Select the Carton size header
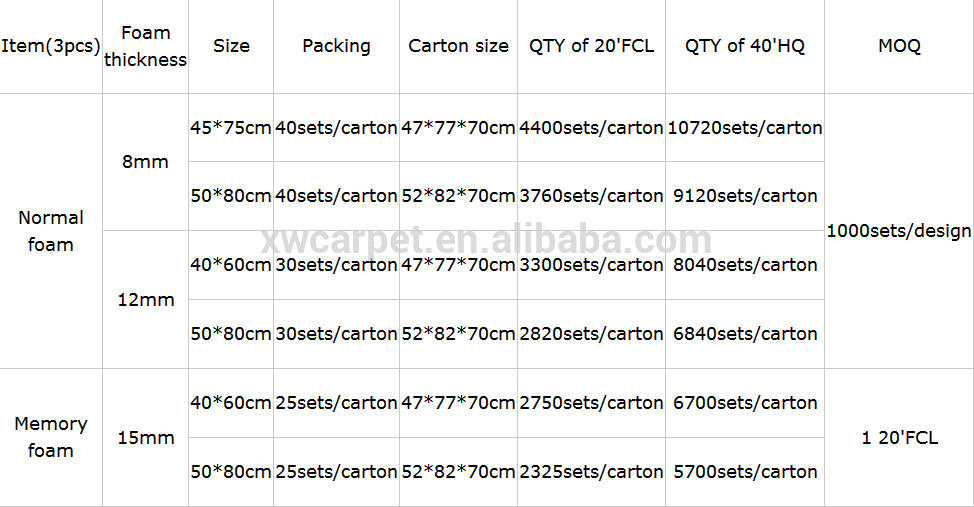974x507 pixels. [x=458, y=46]
